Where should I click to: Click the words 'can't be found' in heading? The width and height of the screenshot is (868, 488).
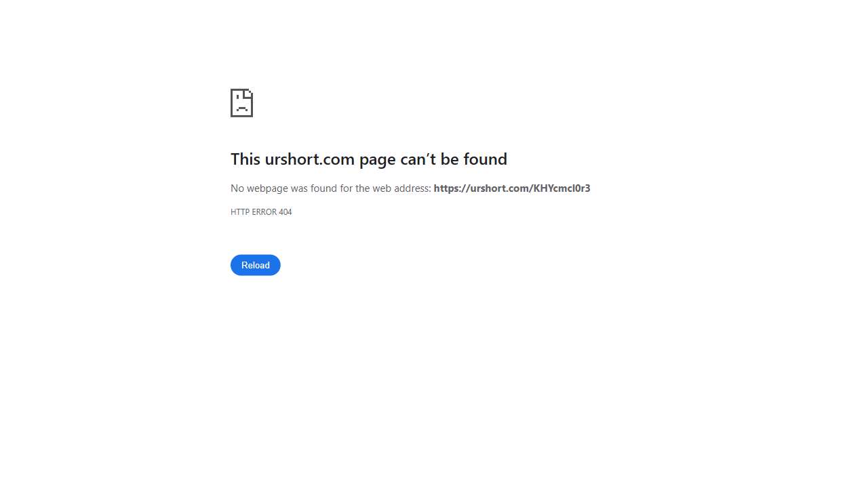[x=454, y=159]
